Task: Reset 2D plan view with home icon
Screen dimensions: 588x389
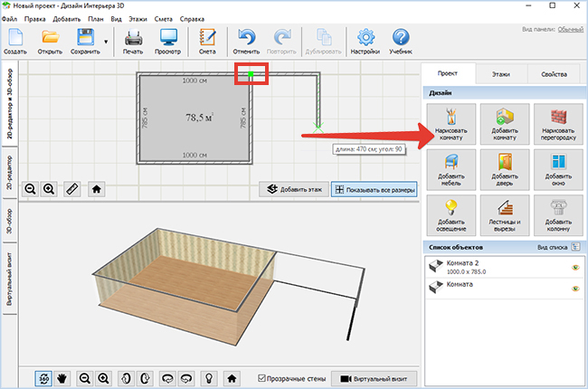Action: point(97,189)
